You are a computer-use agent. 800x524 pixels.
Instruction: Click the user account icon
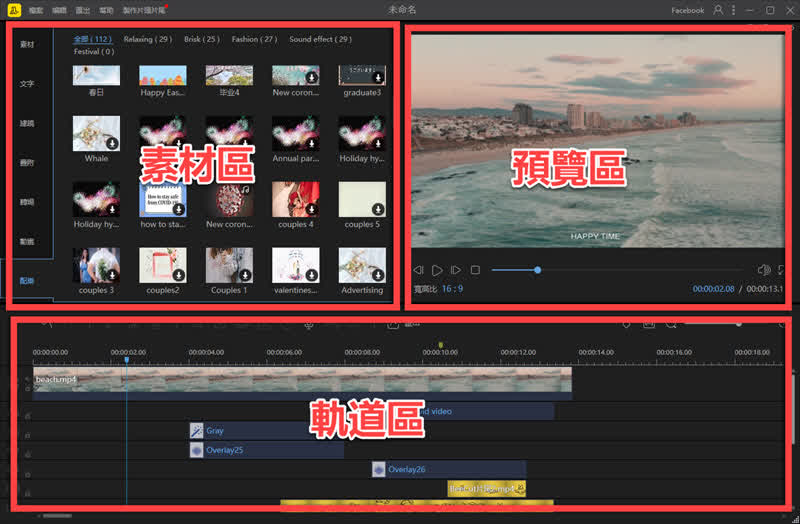[x=718, y=10]
